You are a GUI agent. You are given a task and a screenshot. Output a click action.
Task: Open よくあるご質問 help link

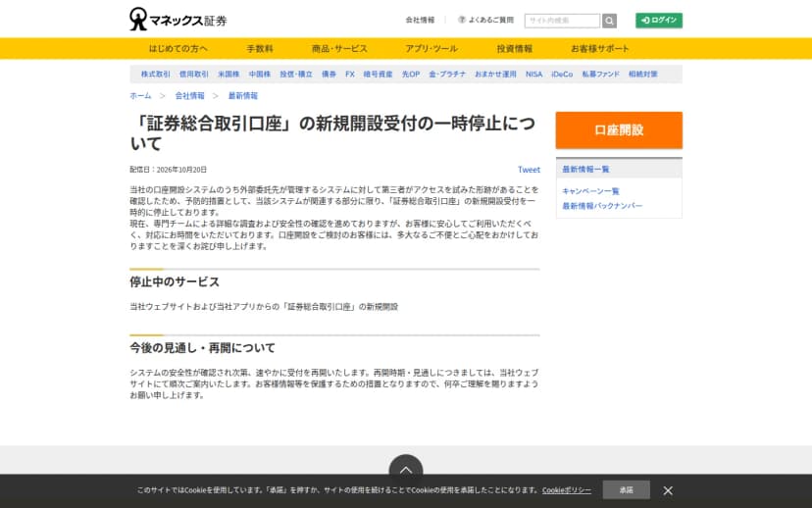[x=485, y=21]
